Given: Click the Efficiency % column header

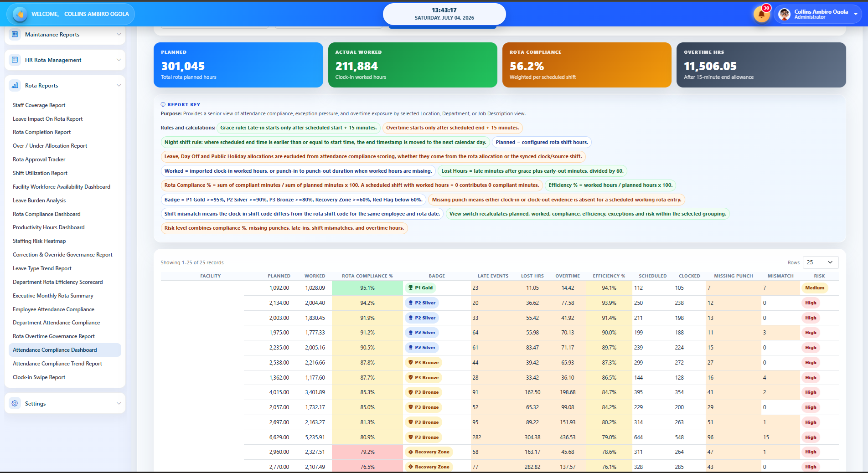Looking at the screenshot, I should click(x=609, y=276).
